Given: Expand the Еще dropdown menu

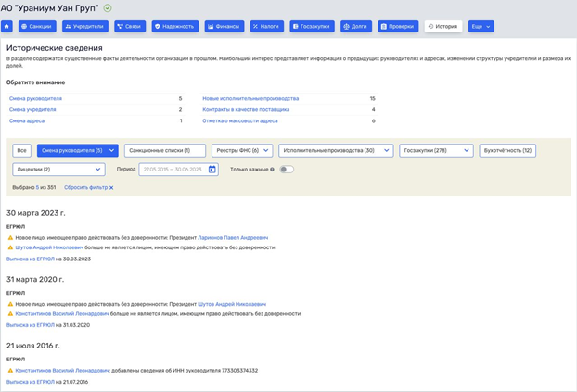Looking at the screenshot, I should click(481, 27).
